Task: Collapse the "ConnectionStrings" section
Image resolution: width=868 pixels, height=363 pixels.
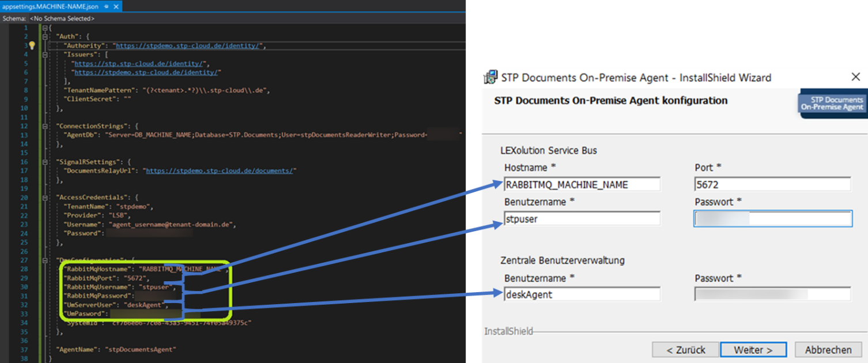Action: click(x=44, y=126)
